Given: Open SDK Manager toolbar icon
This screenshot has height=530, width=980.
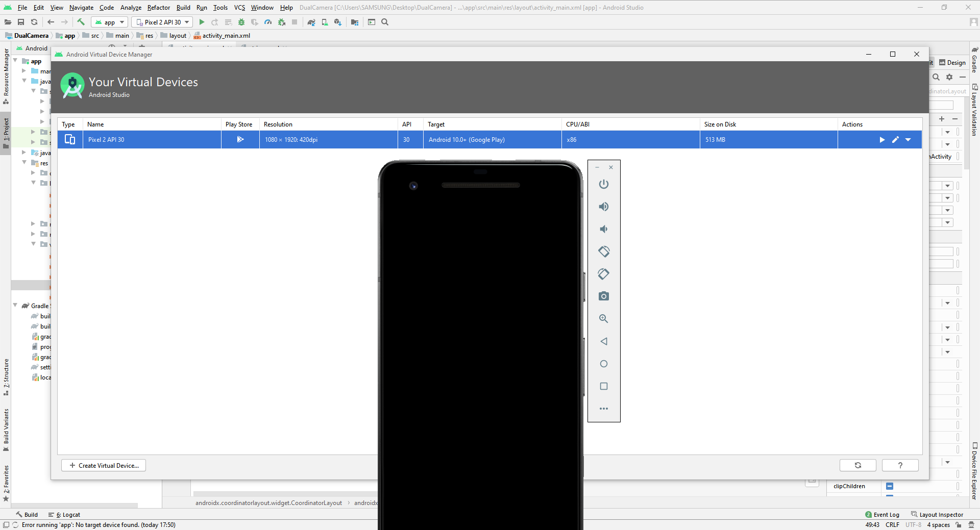Looking at the screenshot, I should coord(338,22).
